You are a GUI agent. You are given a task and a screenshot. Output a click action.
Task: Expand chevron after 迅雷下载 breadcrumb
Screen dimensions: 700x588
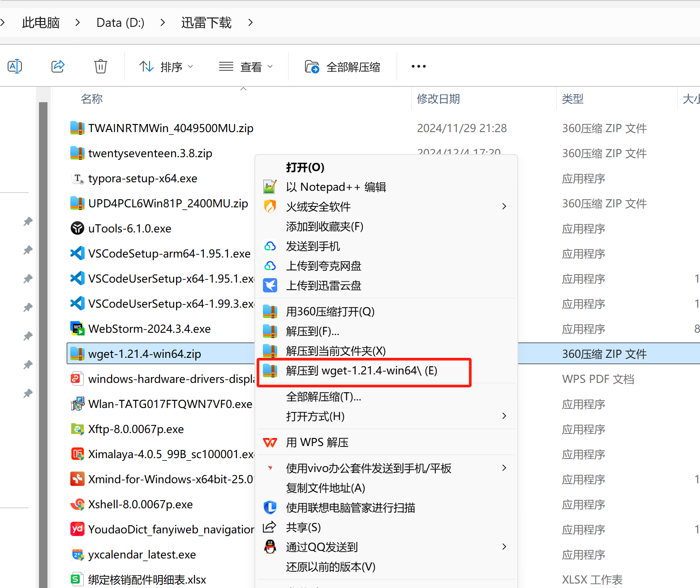[250, 22]
